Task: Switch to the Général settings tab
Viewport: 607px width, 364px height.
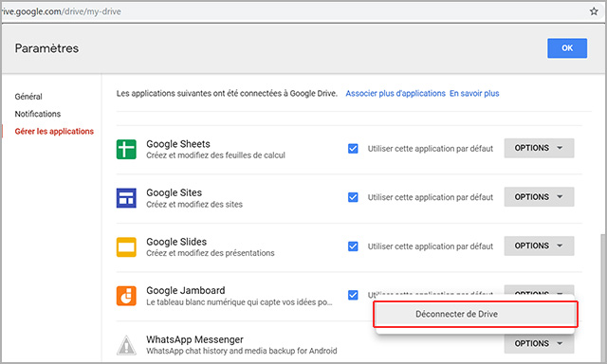Action: tap(28, 97)
